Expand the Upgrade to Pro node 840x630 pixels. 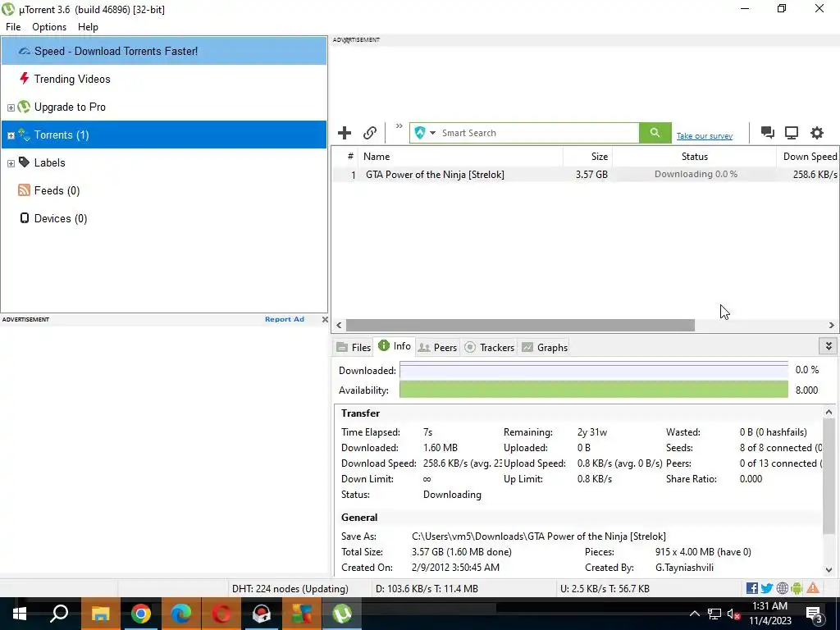point(11,107)
